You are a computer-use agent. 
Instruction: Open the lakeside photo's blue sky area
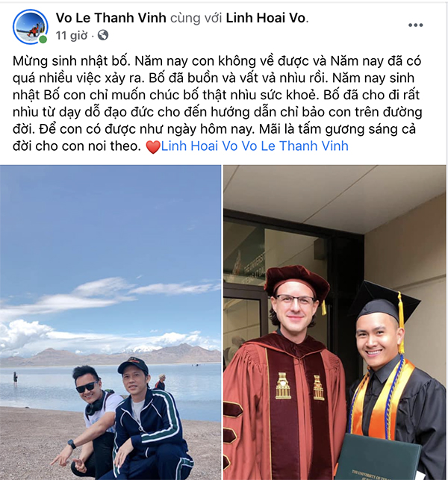pos(111,233)
